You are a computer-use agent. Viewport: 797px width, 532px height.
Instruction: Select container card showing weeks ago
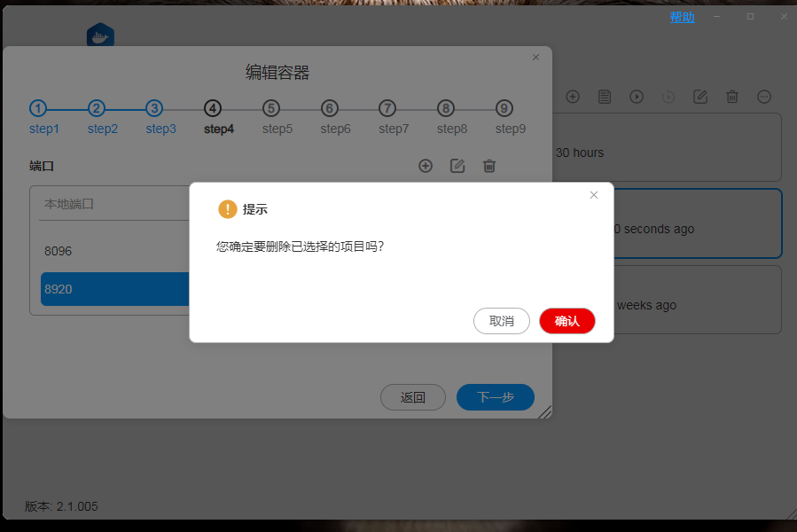pyautogui.click(x=698, y=300)
